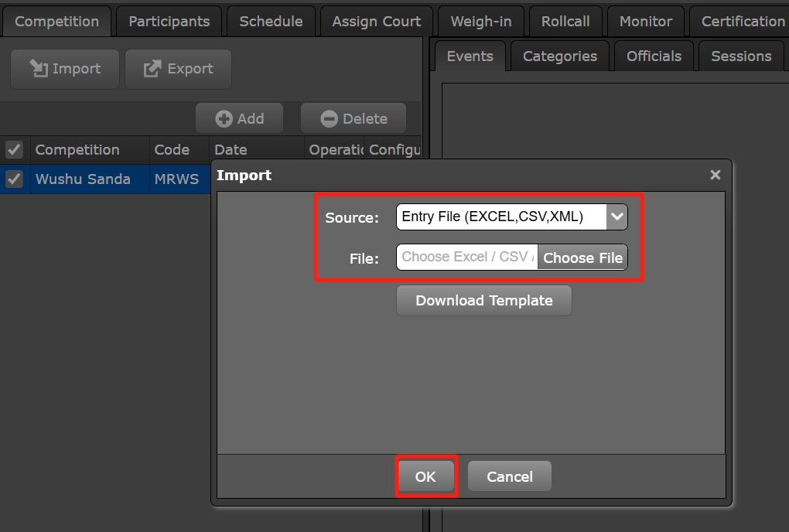The height and width of the screenshot is (532, 789).
Task: Switch to the Participants tab
Action: click(169, 22)
